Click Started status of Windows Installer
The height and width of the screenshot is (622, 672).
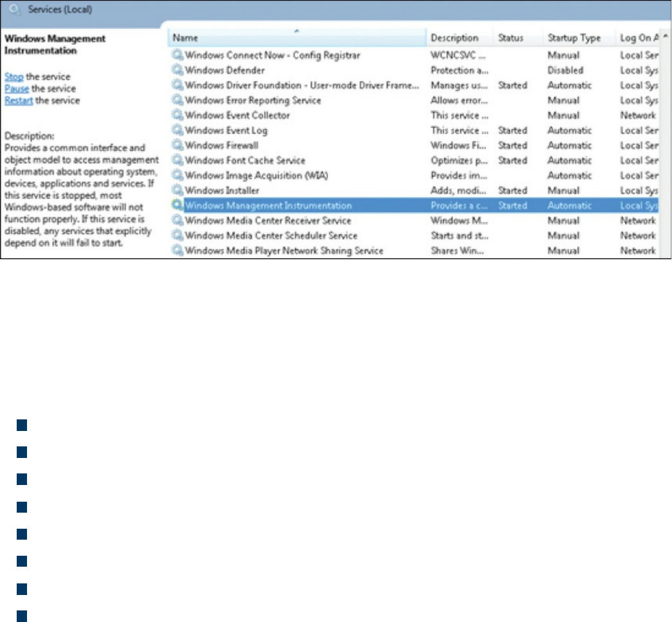pyautogui.click(x=513, y=190)
